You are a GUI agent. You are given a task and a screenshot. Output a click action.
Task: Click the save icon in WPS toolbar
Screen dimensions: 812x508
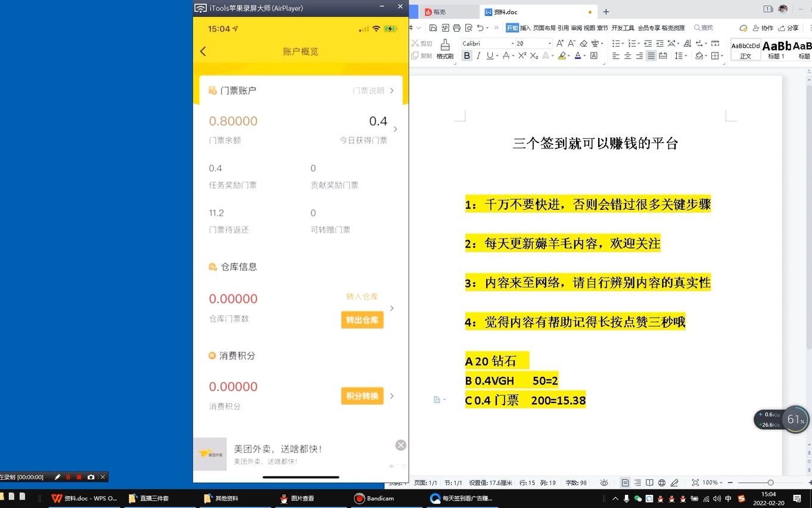point(433,27)
